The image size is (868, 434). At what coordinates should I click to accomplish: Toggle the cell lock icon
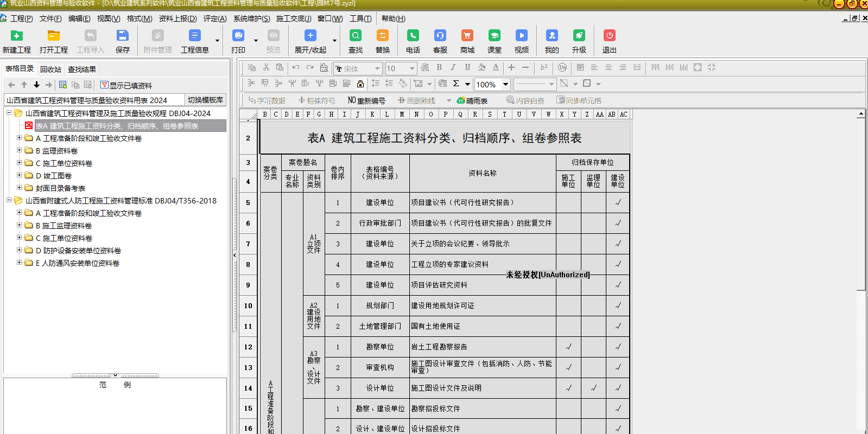click(360, 84)
